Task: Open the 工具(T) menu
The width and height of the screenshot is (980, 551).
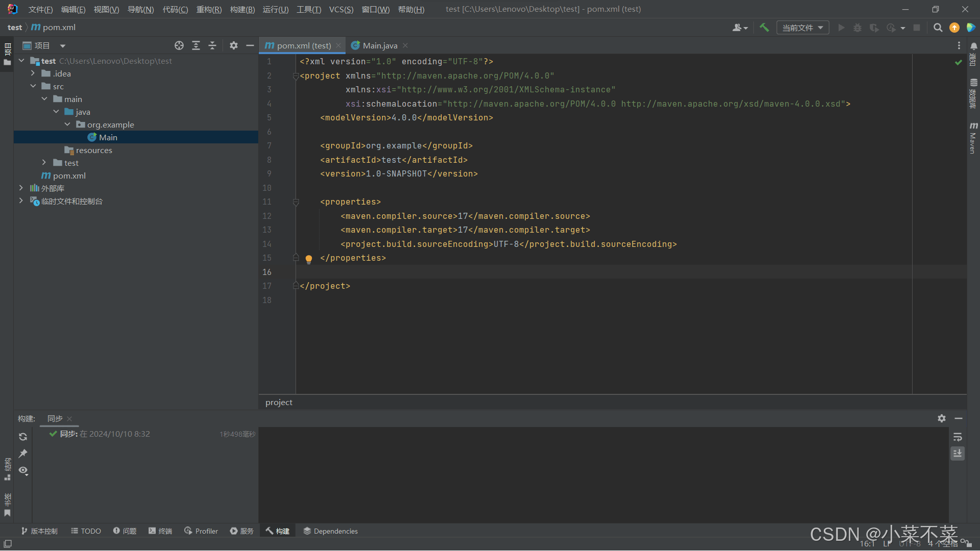Action: (x=309, y=9)
